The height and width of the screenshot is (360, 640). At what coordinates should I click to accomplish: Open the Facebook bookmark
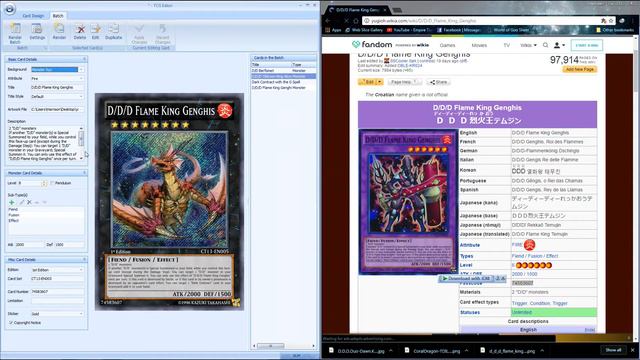[459, 30]
